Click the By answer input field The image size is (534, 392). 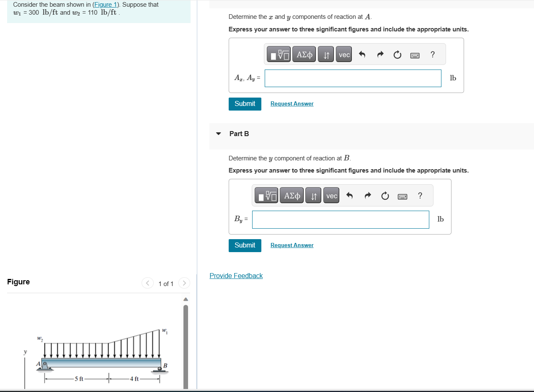pyautogui.click(x=341, y=219)
